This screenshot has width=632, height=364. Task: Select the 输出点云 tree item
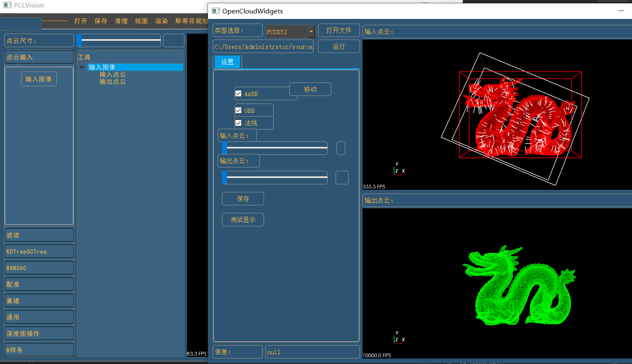[112, 82]
